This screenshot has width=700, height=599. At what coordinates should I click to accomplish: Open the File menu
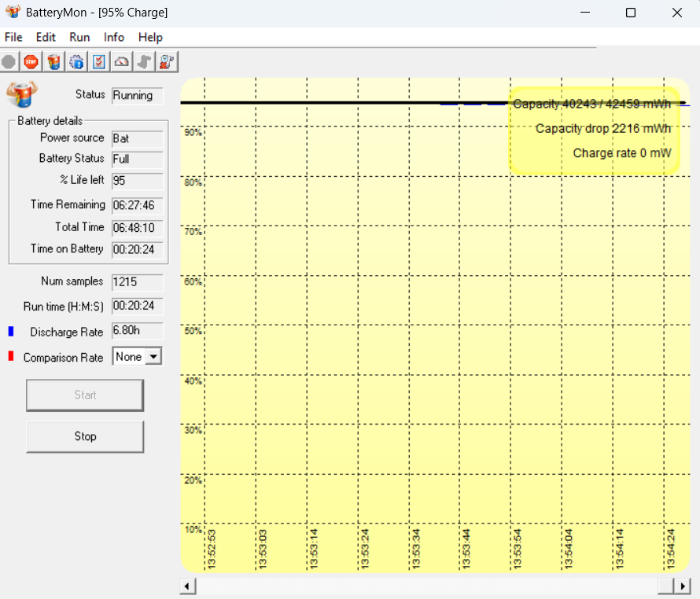point(13,37)
